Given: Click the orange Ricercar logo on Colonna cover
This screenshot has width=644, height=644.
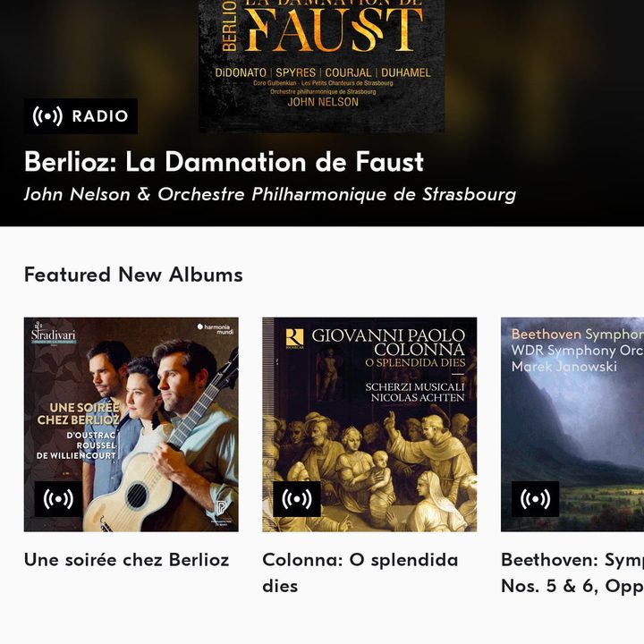Looking at the screenshot, I should pos(294,337).
